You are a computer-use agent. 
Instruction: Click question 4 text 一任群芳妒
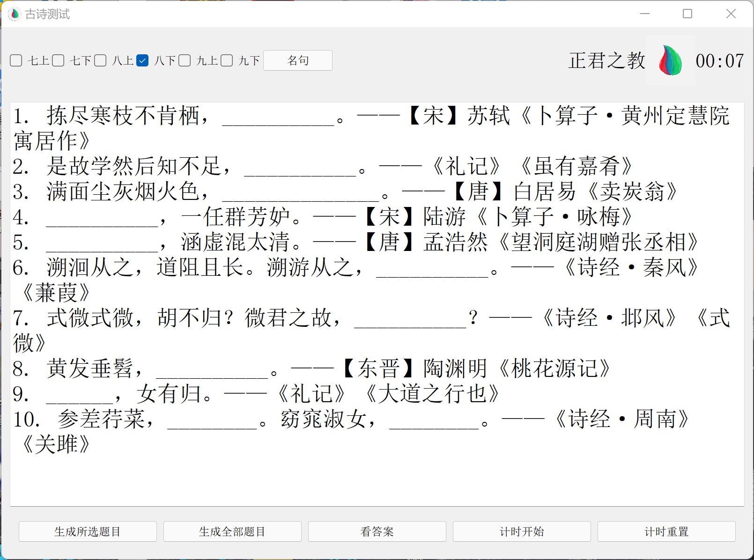tap(236, 217)
